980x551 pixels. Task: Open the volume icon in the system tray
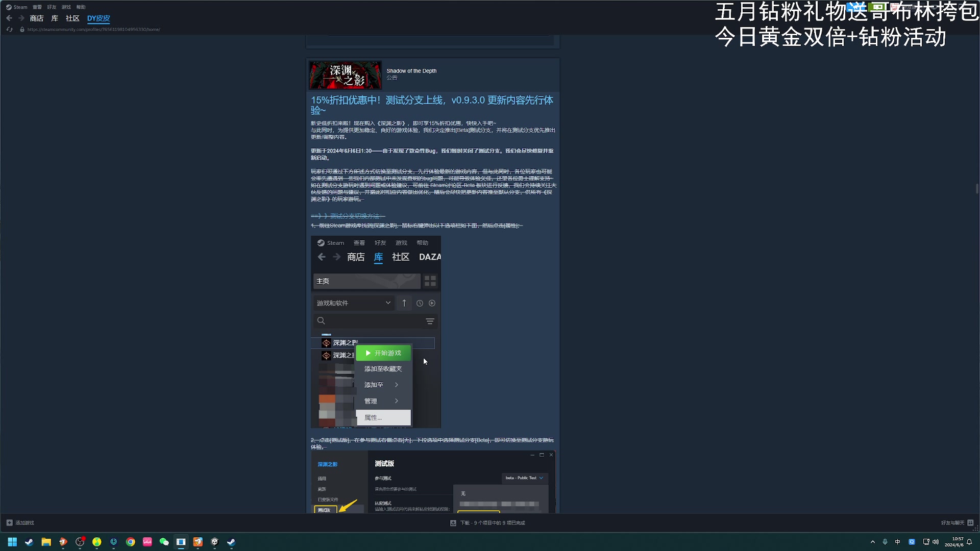[x=936, y=542]
